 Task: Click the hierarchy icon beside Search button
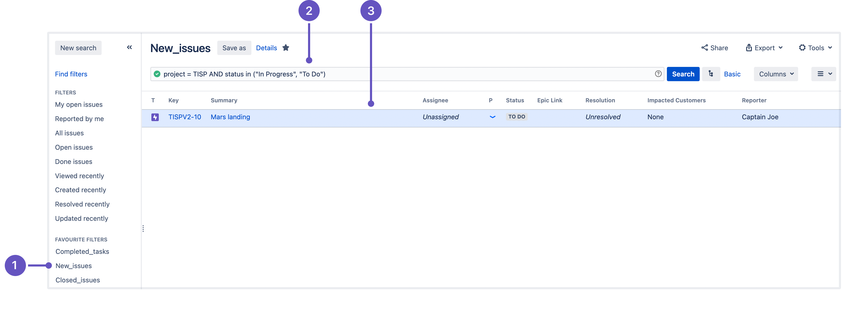point(711,74)
